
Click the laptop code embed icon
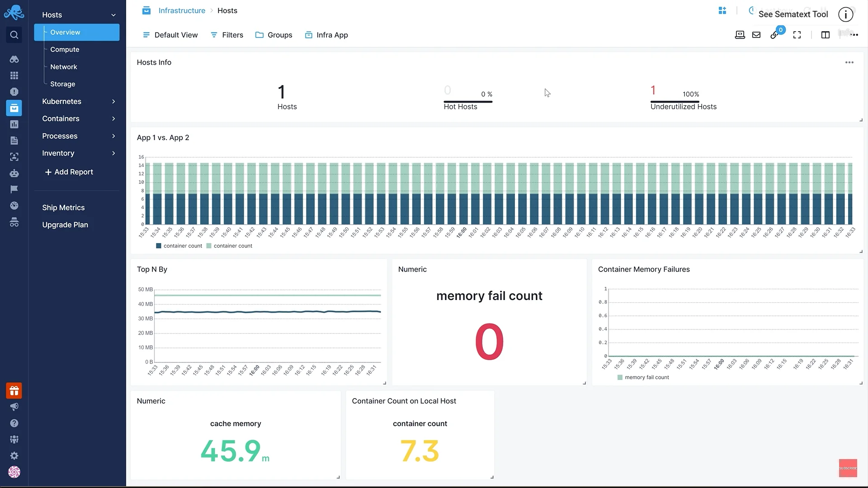click(740, 35)
